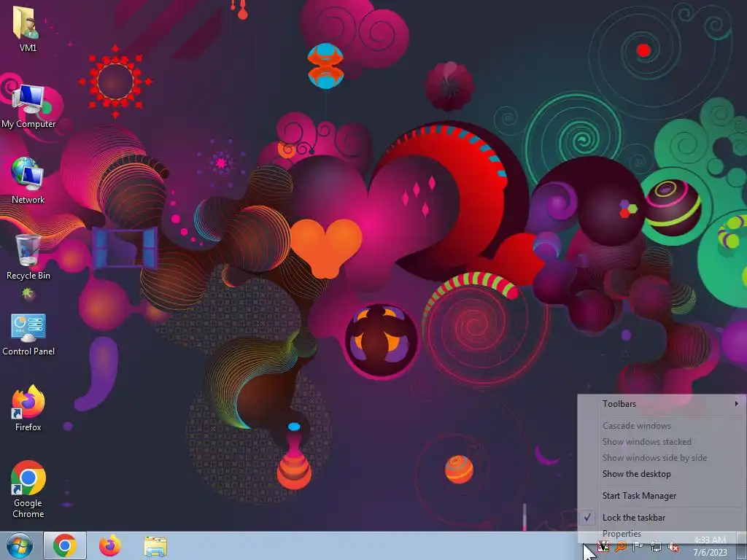
Task: Choose Show windows side by side
Action: [x=662, y=458]
